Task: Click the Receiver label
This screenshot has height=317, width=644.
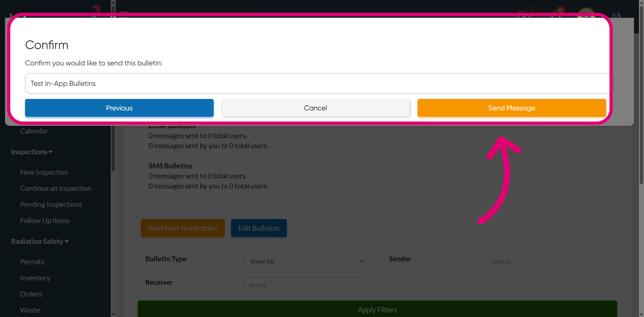Action: (159, 282)
